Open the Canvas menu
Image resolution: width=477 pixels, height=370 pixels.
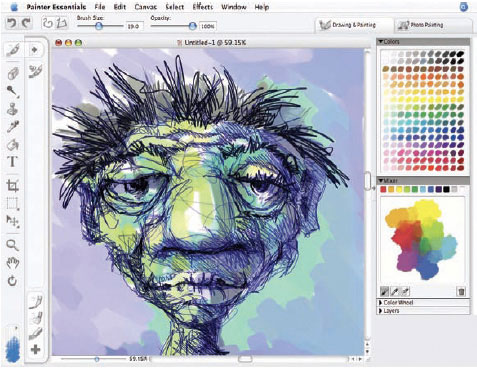pyautogui.click(x=146, y=7)
